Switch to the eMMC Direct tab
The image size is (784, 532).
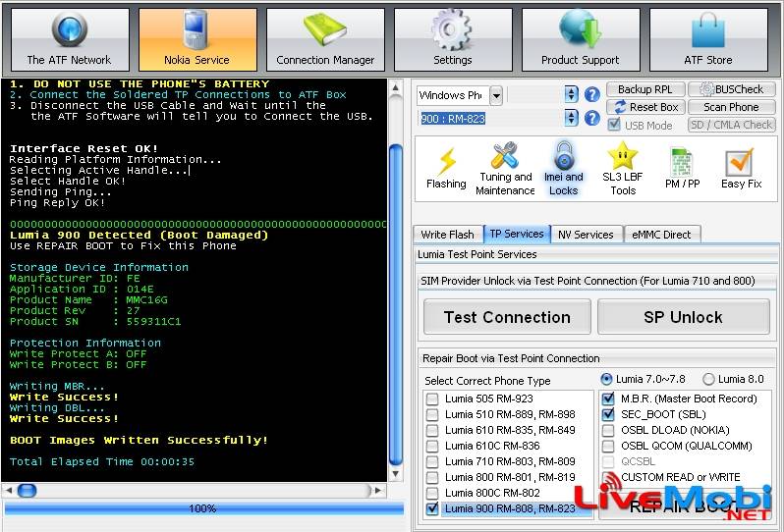[x=661, y=235]
